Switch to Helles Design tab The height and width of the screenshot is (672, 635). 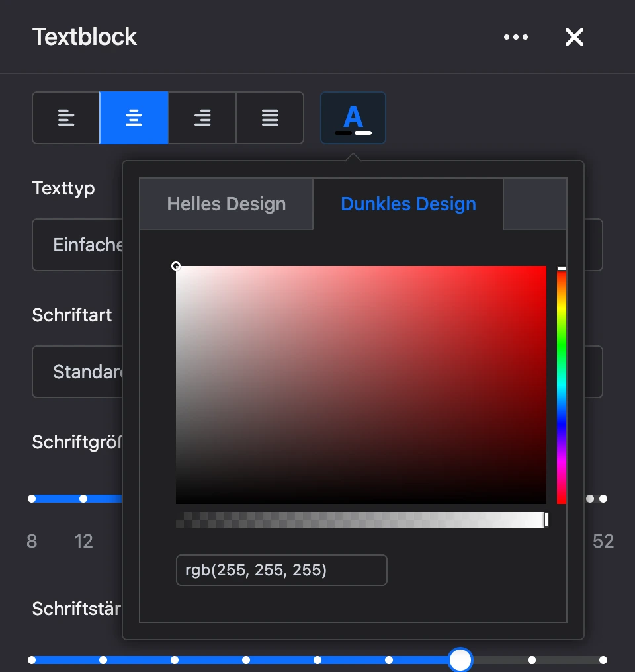(x=226, y=204)
